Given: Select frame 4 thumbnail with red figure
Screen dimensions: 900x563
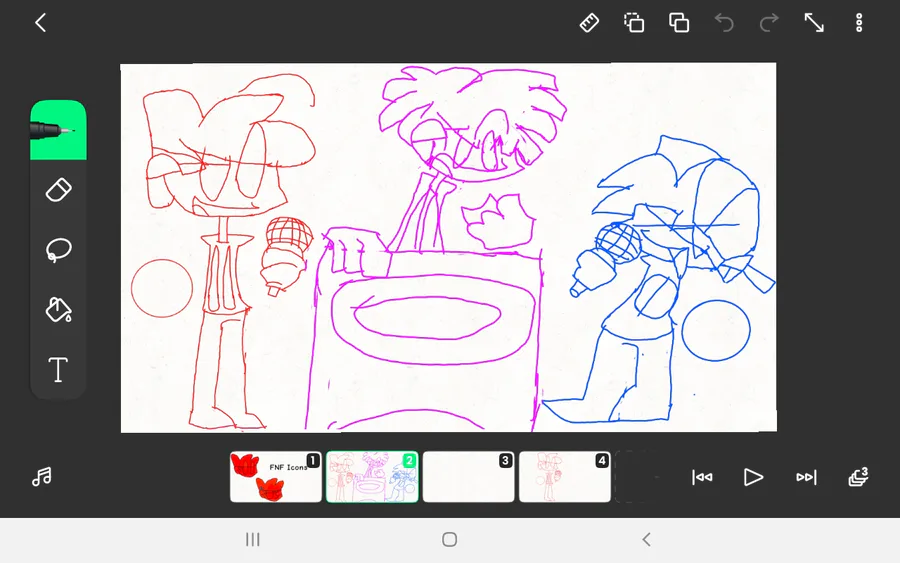Looking at the screenshot, I should point(565,477).
